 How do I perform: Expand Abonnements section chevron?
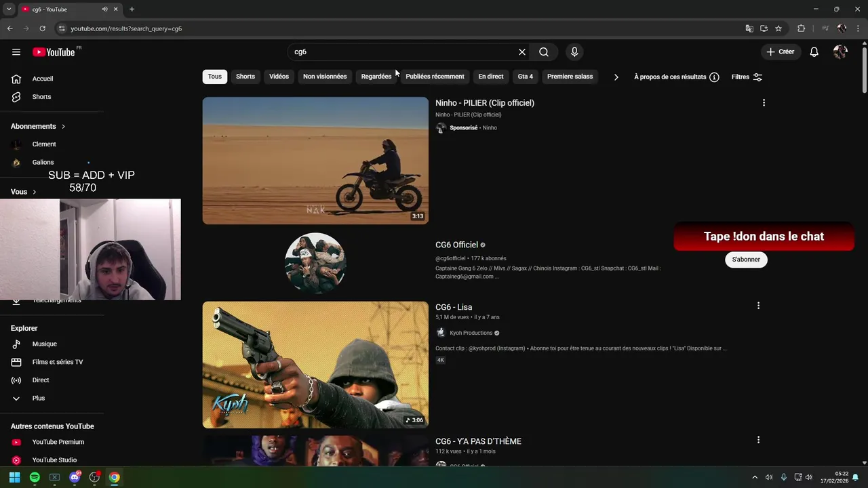tap(63, 126)
